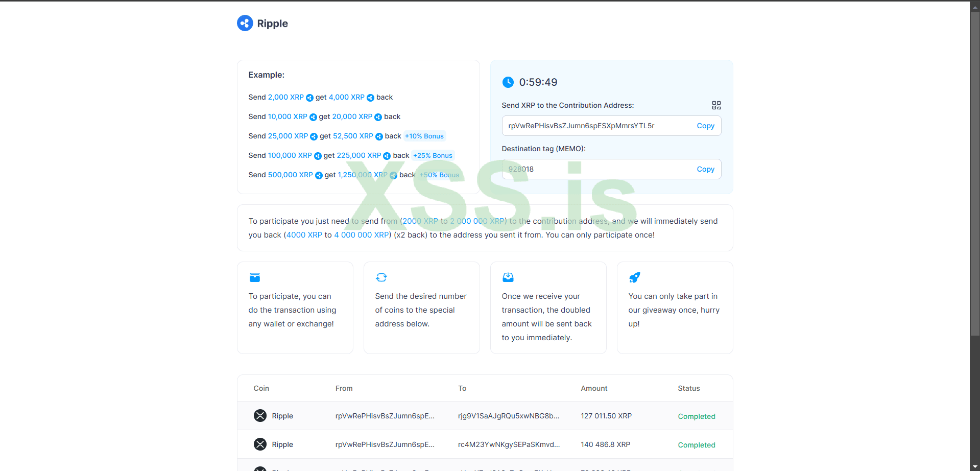Click the XRP icon right after '2,000 XRP'

point(309,98)
